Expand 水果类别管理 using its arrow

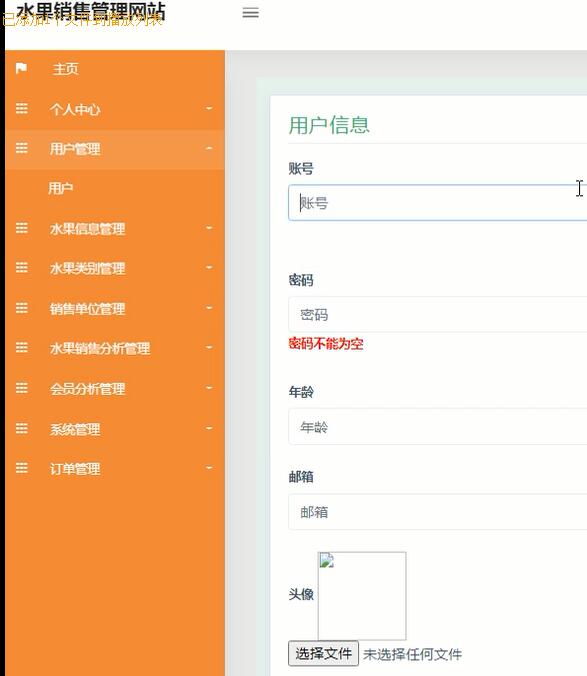209,267
